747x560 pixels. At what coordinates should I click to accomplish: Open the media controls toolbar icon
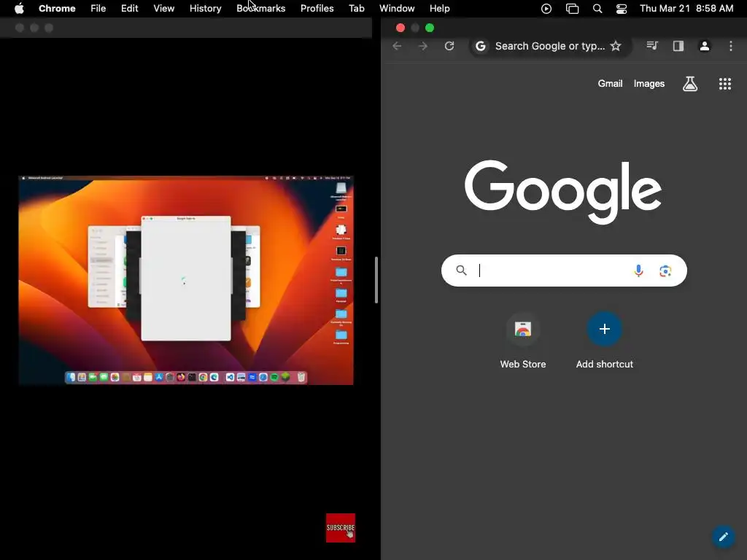pos(652,46)
